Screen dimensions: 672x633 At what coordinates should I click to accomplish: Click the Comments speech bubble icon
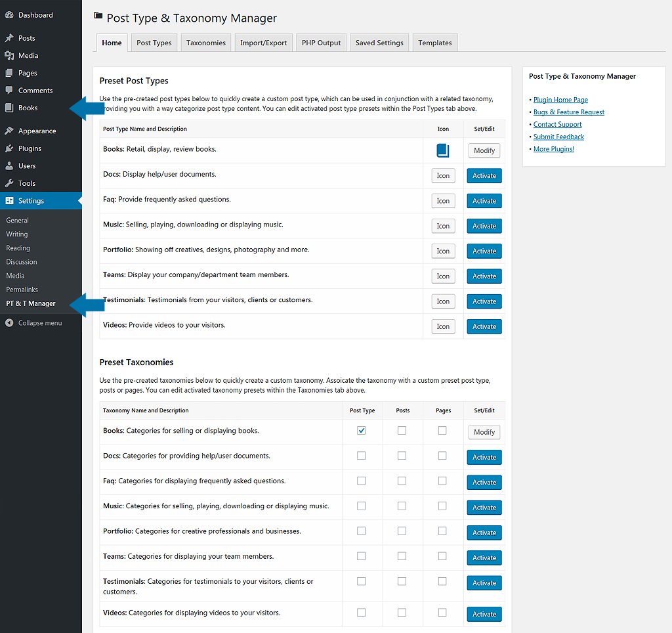(x=9, y=91)
